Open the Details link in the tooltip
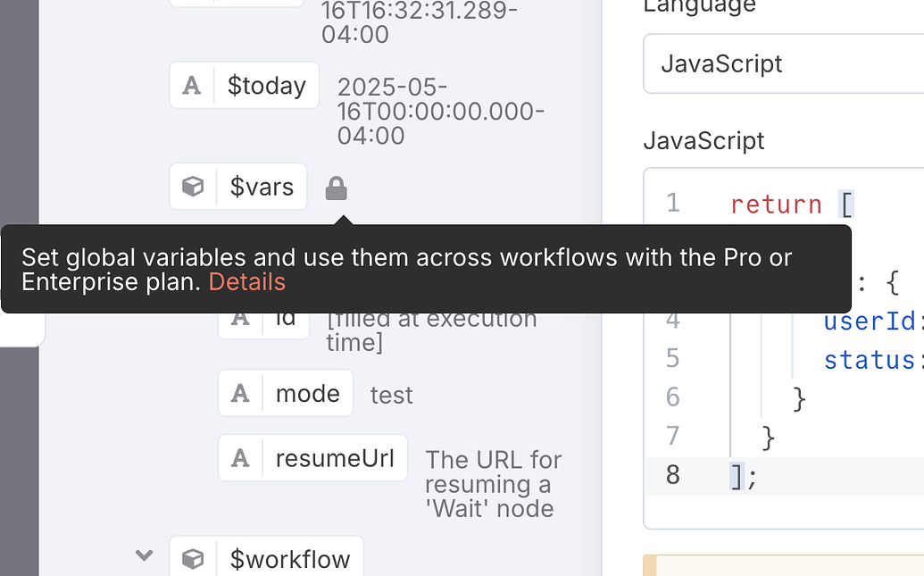Screen dimensions: 924x576 pos(246,281)
